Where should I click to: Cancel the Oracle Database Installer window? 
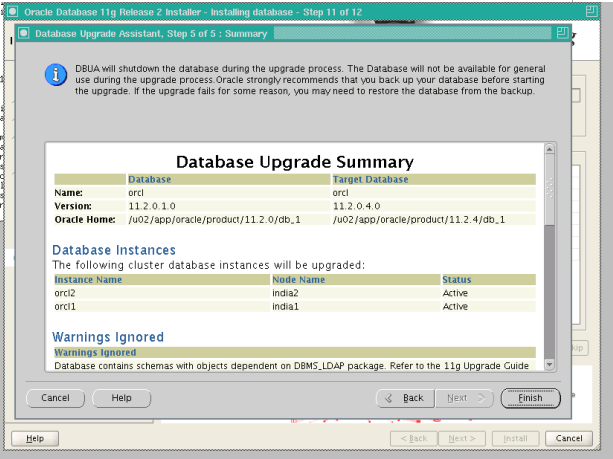click(x=569, y=439)
